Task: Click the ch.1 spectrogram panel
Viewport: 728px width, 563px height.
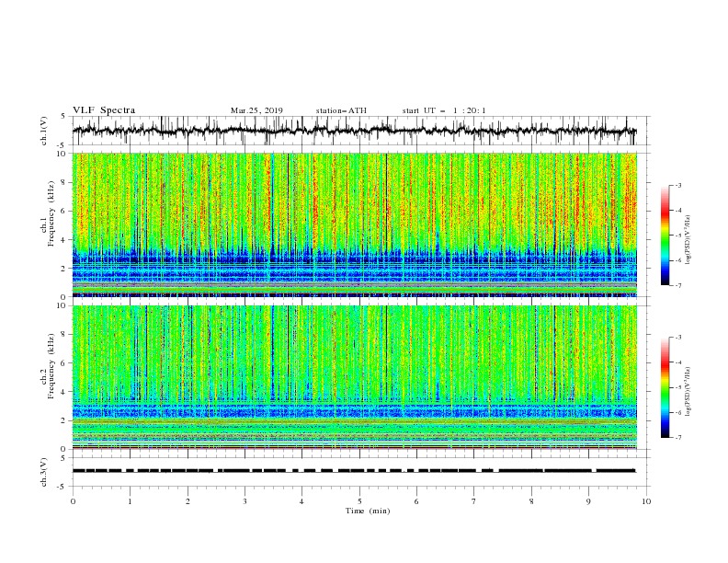Action: (x=354, y=224)
